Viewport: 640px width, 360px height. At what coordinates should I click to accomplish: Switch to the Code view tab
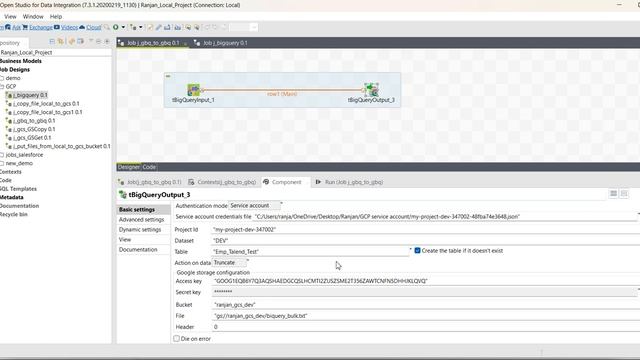click(x=149, y=167)
